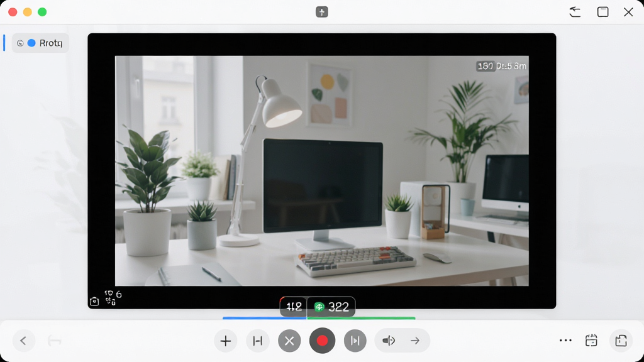Click the camera snapshot icon on preview
The image size is (644, 362).
click(94, 302)
